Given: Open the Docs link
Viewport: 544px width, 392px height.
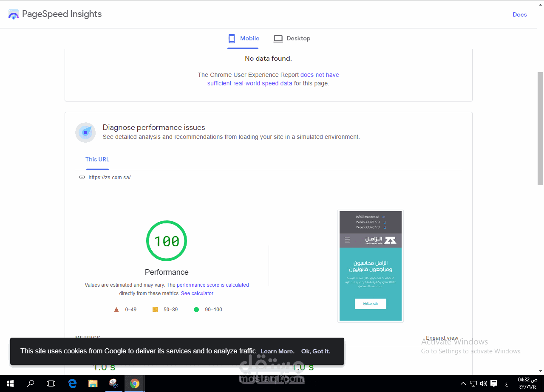Looking at the screenshot, I should pos(519,14).
